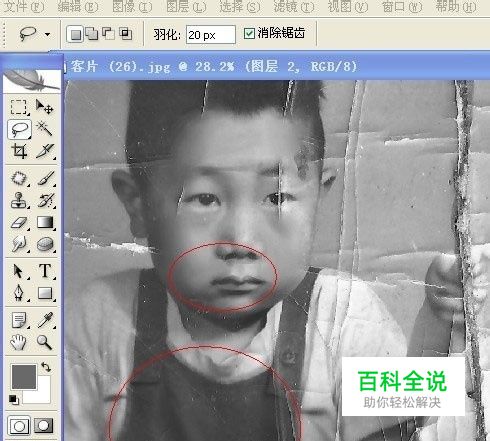Select the Brush tool

click(45, 178)
